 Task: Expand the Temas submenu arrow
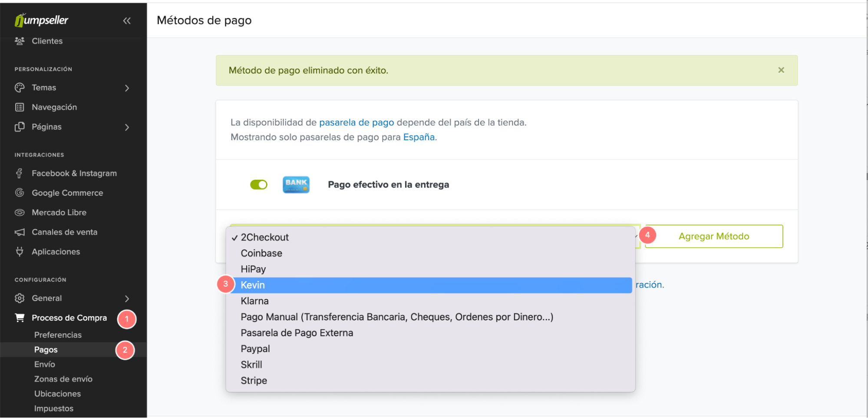tap(127, 88)
